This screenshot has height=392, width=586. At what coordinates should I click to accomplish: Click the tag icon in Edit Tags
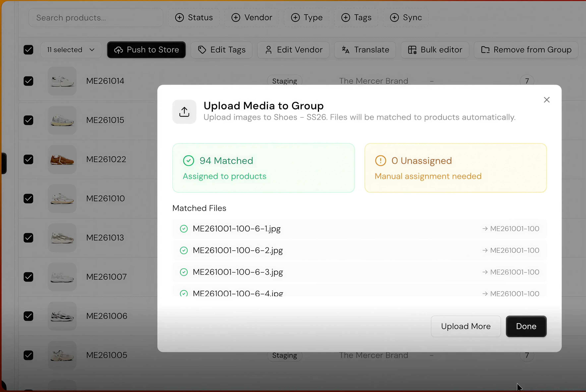point(202,50)
